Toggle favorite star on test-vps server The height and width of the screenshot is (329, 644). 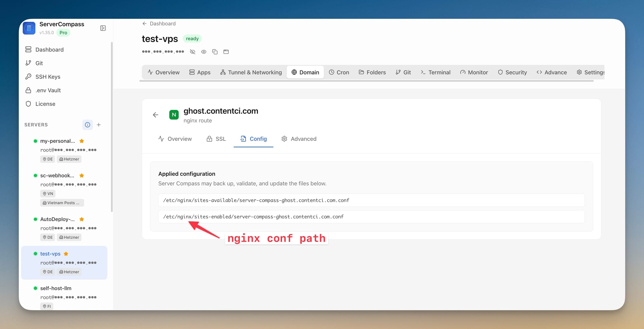(66, 254)
